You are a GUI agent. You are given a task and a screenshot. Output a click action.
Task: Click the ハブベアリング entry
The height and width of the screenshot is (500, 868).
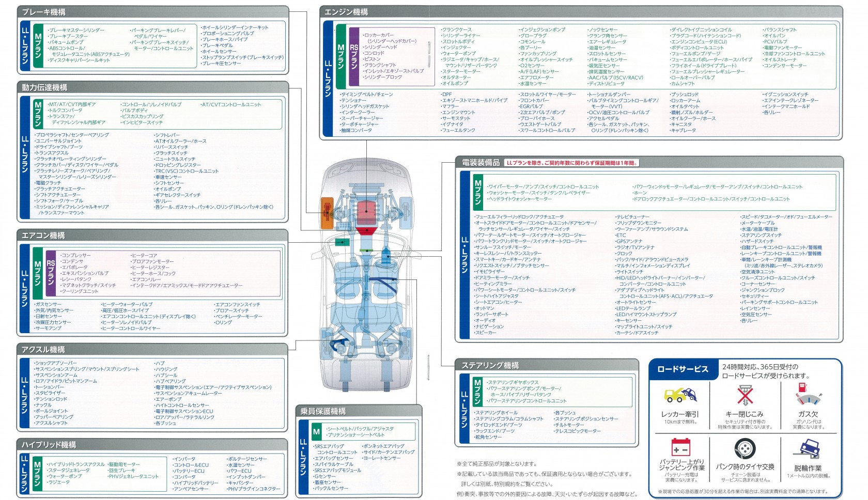click(x=169, y=381)
